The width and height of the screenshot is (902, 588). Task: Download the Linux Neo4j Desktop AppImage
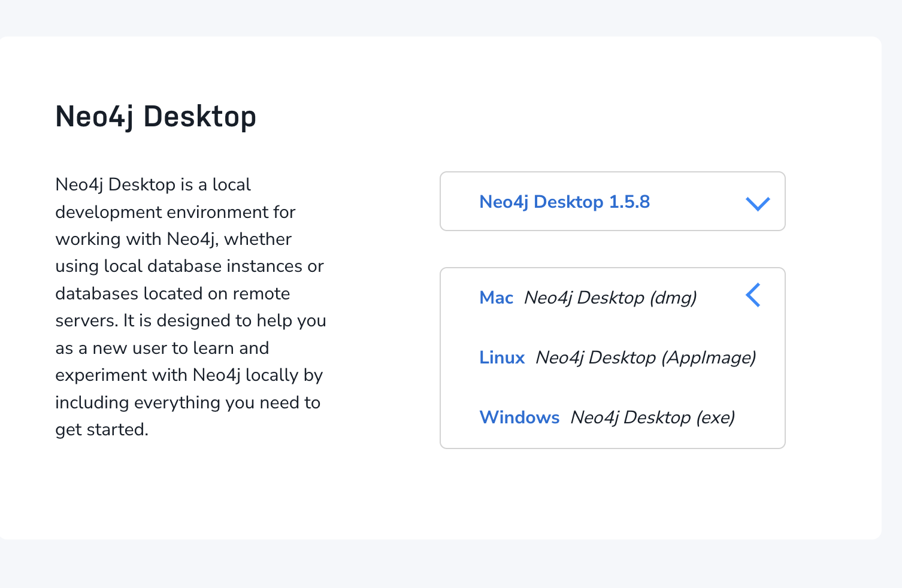point(618,357)
